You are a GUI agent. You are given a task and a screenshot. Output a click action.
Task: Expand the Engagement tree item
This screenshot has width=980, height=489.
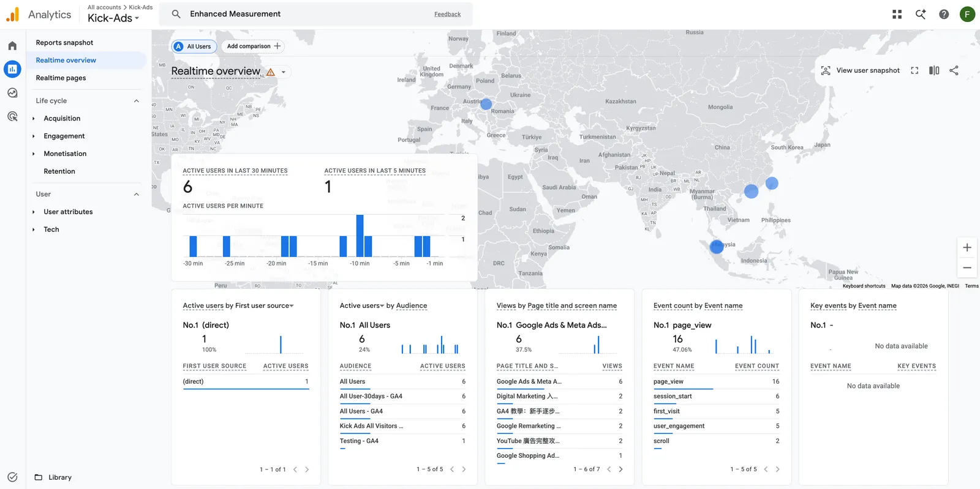pyautogui.click(x=34, y=136)
